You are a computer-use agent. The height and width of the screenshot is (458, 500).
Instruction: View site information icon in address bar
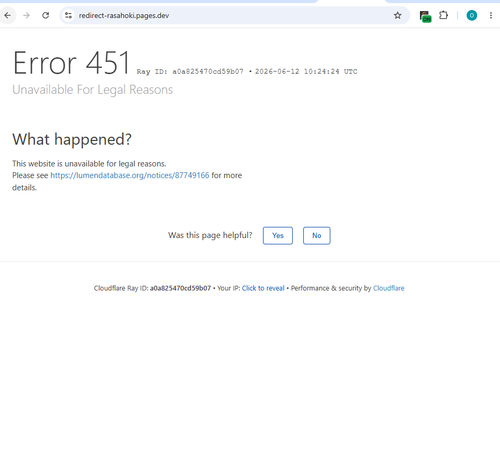[x=68, y=15]
